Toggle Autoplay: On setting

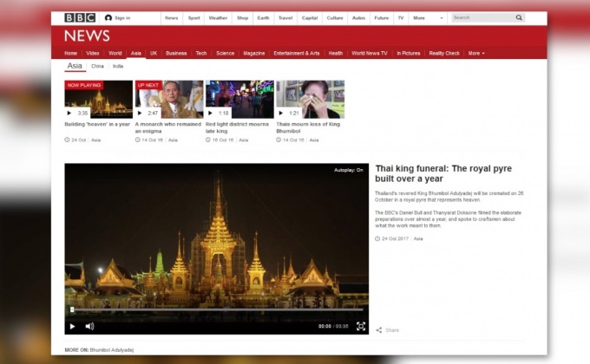[349, 170]
